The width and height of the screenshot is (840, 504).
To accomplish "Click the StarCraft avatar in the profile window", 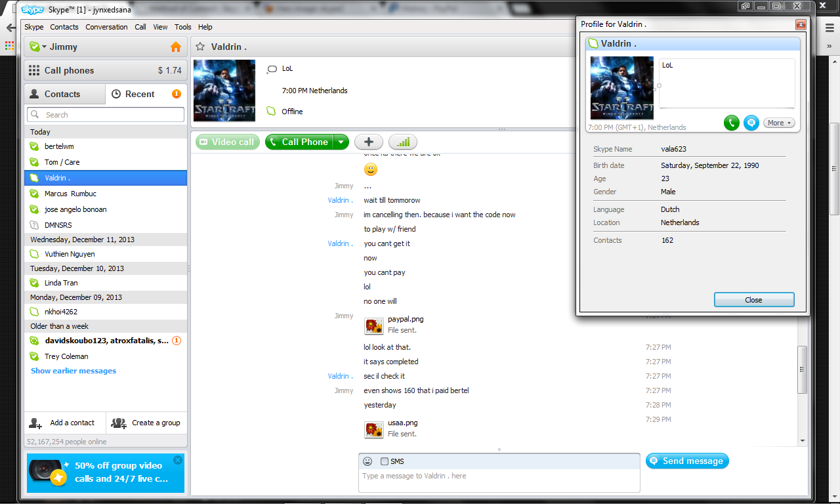I will [x=622, y=88].
